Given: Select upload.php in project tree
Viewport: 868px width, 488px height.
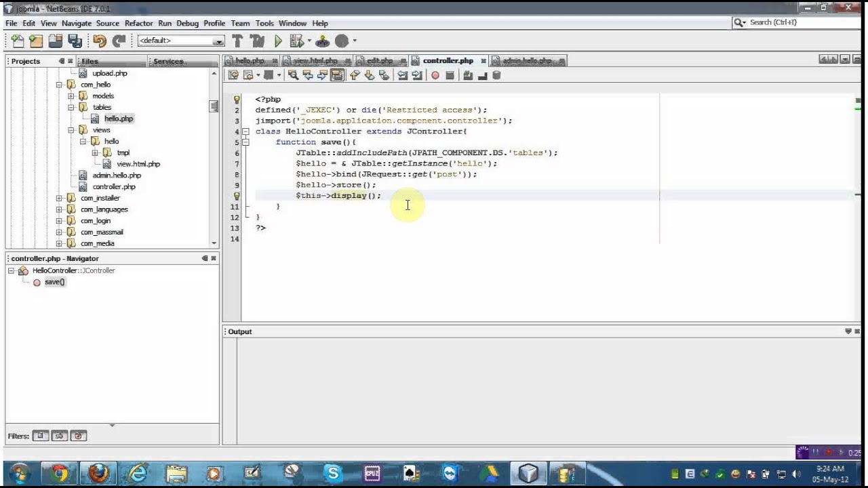Looking at the screenshot, I should (110, 73).
